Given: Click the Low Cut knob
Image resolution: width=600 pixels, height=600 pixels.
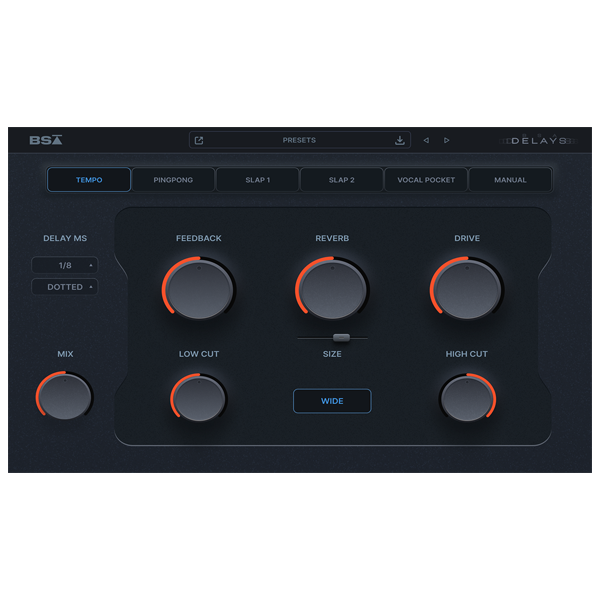Looking at the screenshot, I should pyautogui.click(x=199, y=398).
